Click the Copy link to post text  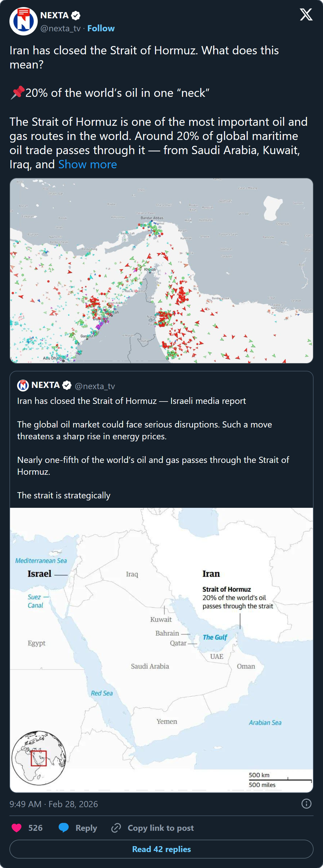[x=161, y=828]
